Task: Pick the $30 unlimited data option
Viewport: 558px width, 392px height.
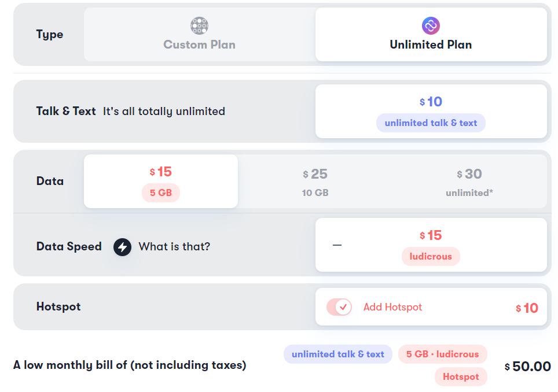Action: pos(469,182)
